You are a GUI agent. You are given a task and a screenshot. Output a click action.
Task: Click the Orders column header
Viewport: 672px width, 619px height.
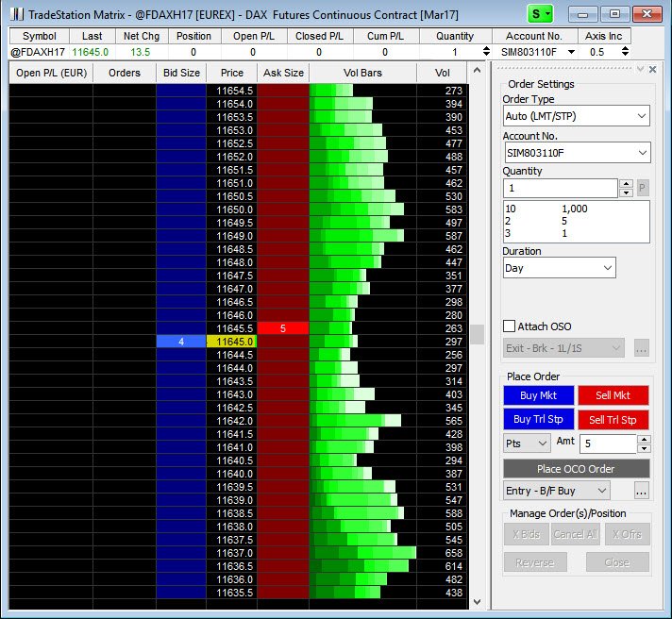click(125, 73)
